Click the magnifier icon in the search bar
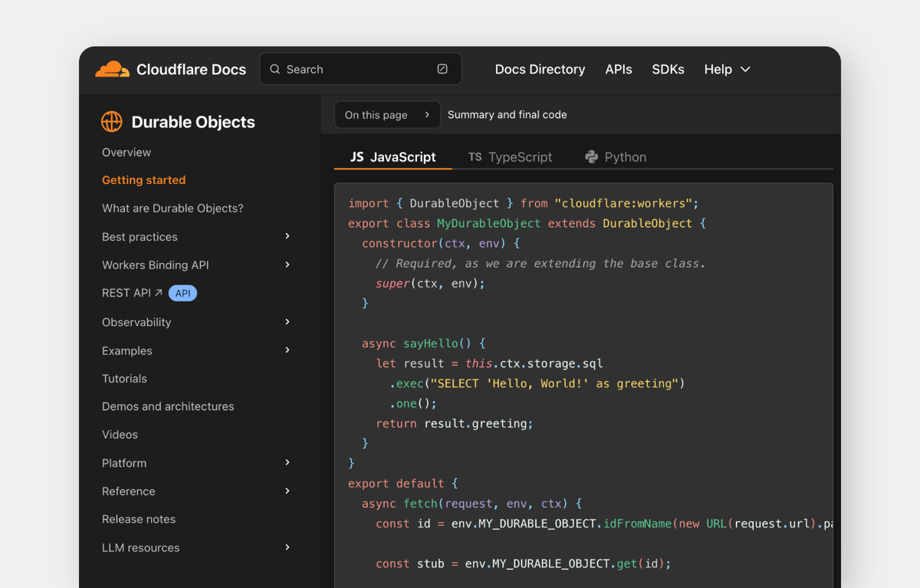The width and height of the screenshot is (920, 588). (275, 69)
